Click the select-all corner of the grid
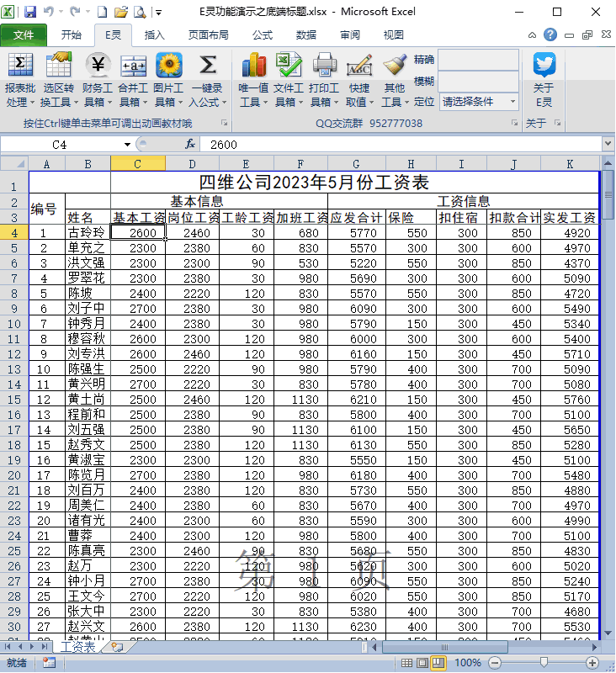616x673 pixels. tap(14, 164)
